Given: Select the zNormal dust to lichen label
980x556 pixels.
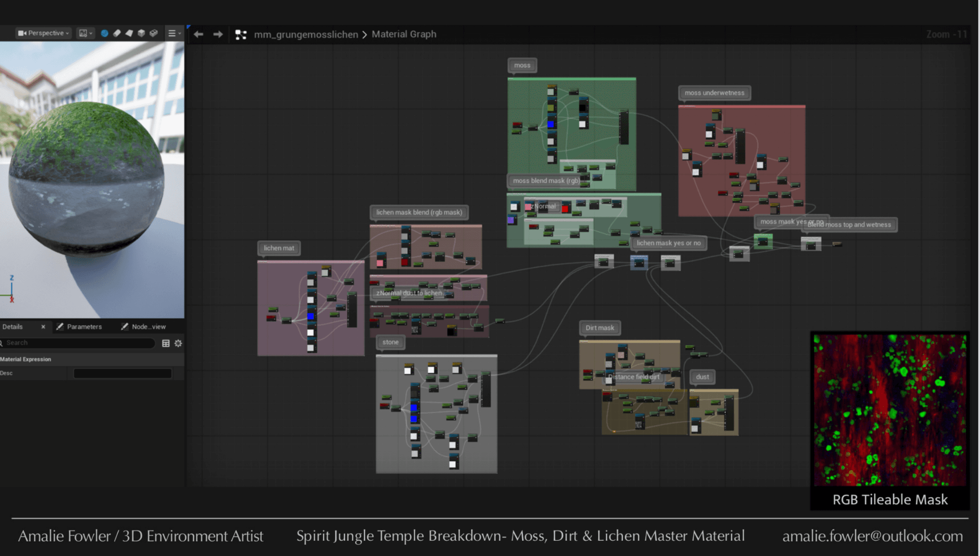Looking at the screenshot, I should pos(409,293).
